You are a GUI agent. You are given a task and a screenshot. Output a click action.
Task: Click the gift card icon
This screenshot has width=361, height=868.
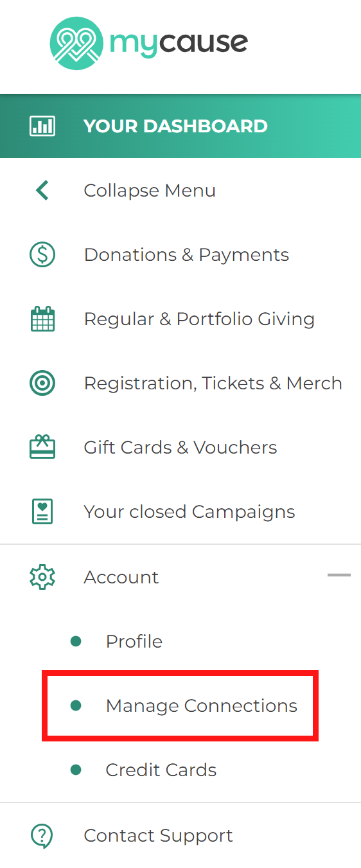42,447
